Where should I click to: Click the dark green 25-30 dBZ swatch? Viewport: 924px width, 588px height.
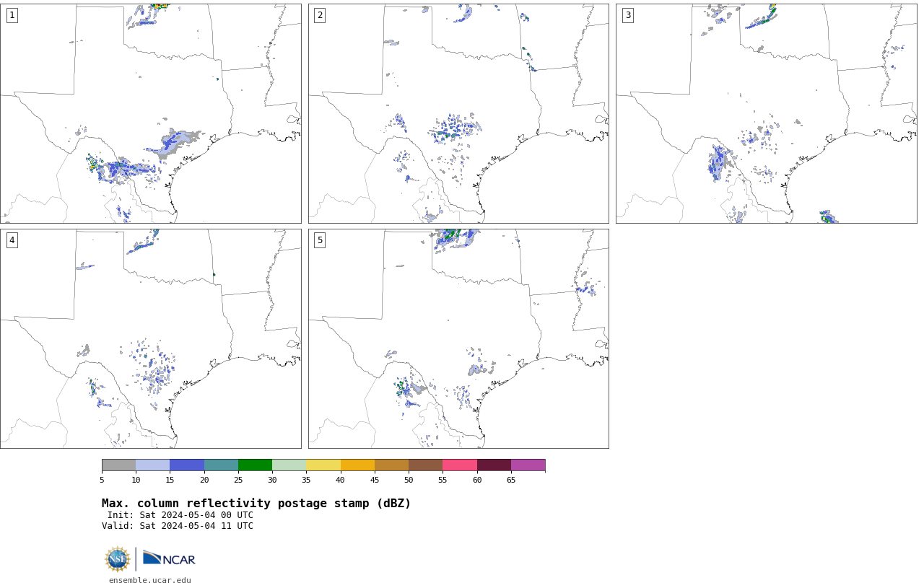255,465
